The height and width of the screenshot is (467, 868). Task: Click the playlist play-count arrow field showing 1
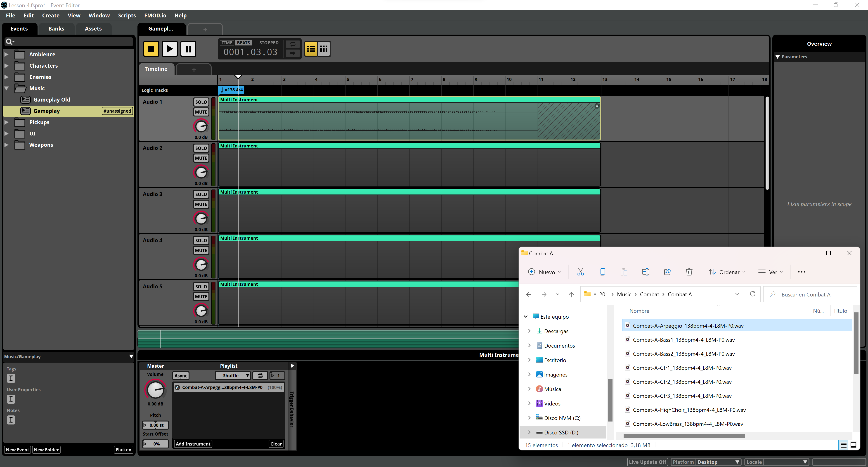[x=277, y=375]
